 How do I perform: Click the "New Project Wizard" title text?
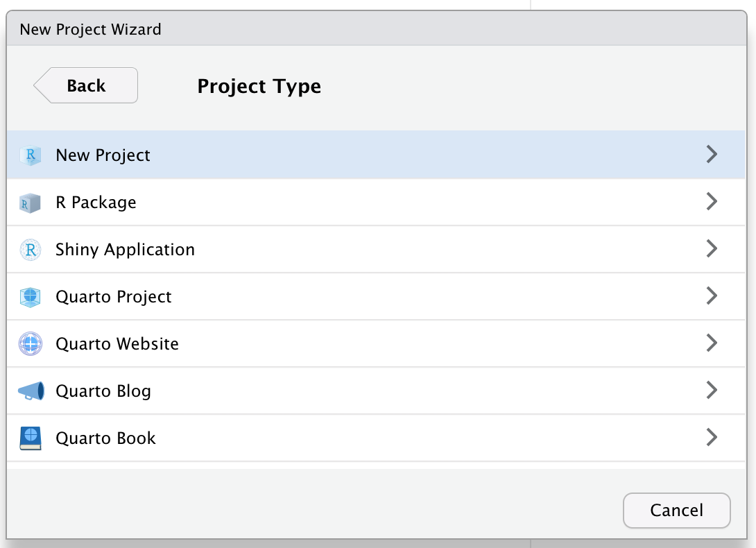(x=90, y=29)
